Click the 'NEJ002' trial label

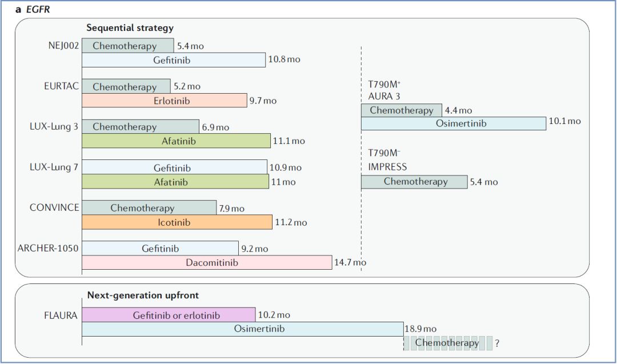pyautogui.click(x=63, y=46)
